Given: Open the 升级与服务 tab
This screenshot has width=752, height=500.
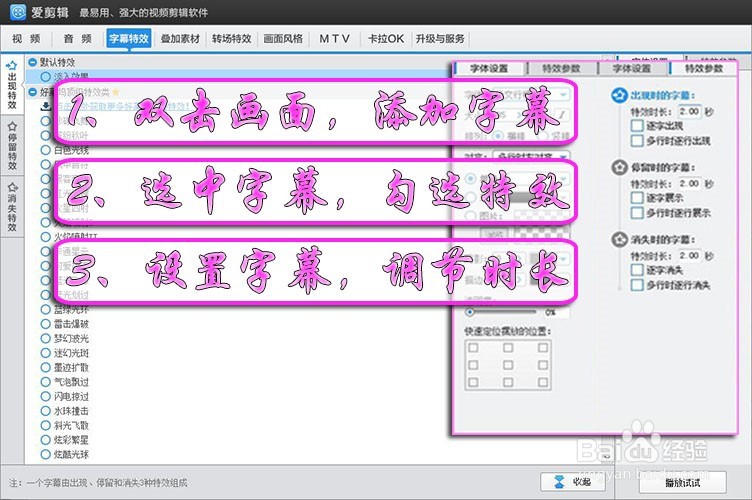Looking at the screenshot, I should tap(440, 39).
